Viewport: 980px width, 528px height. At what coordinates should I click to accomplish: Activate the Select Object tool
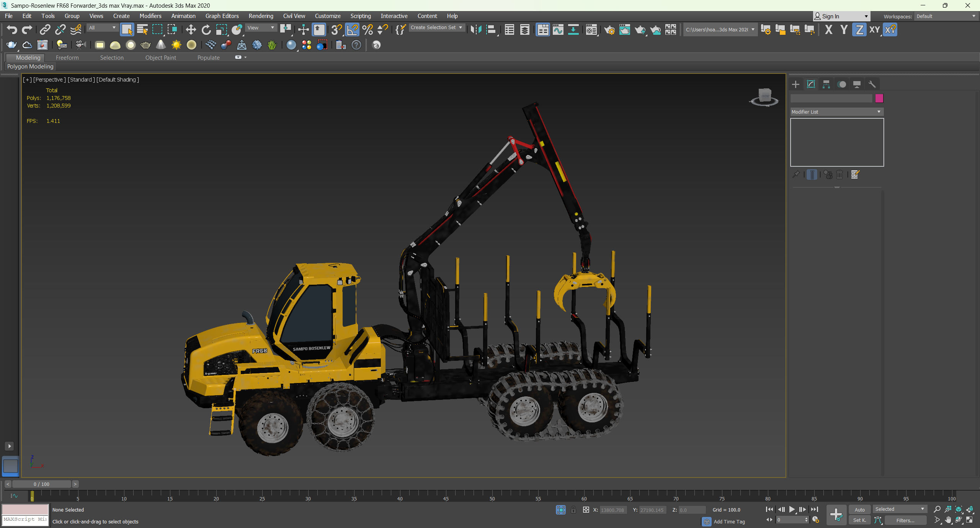tap(127, 29)
